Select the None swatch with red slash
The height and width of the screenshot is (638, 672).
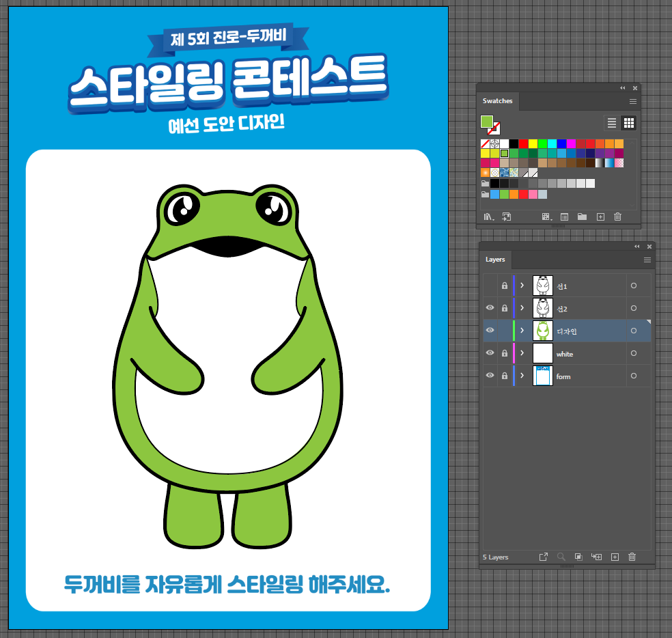click(x=485, y=143)
